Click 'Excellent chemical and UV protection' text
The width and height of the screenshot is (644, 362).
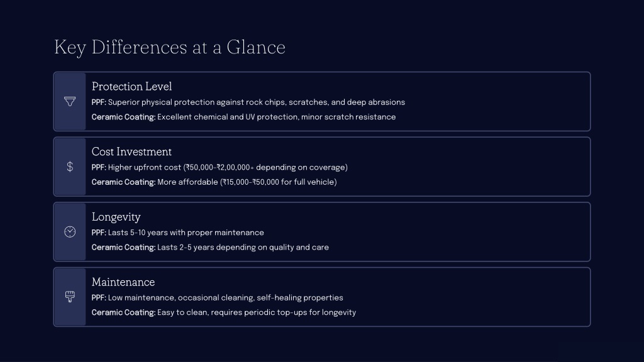pos(276,117)
